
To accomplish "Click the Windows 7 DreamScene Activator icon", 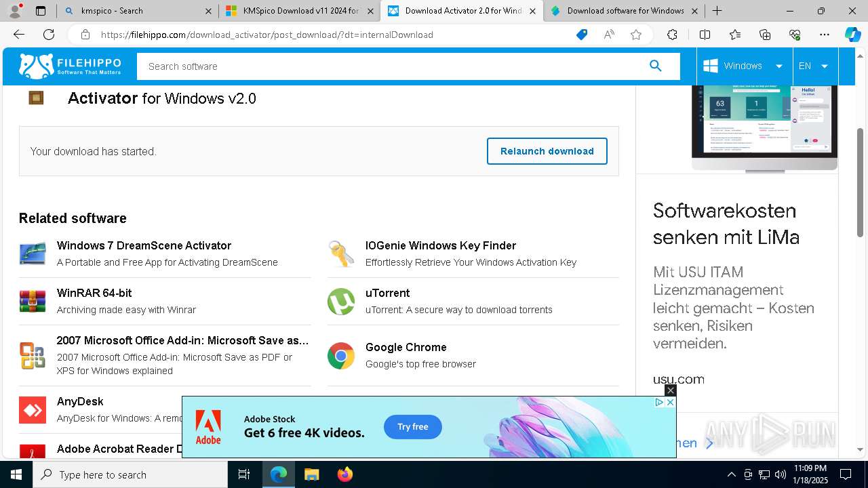I will (x=33, y=253).
